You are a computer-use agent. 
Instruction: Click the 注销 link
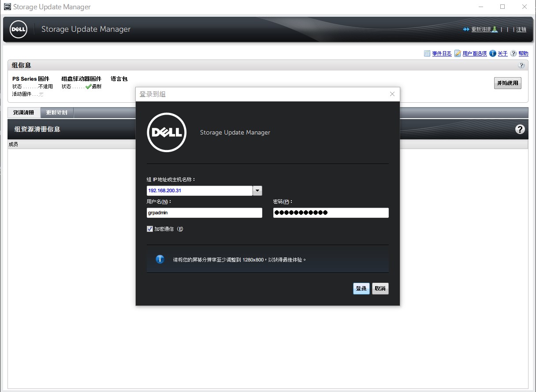pos(521,29)
